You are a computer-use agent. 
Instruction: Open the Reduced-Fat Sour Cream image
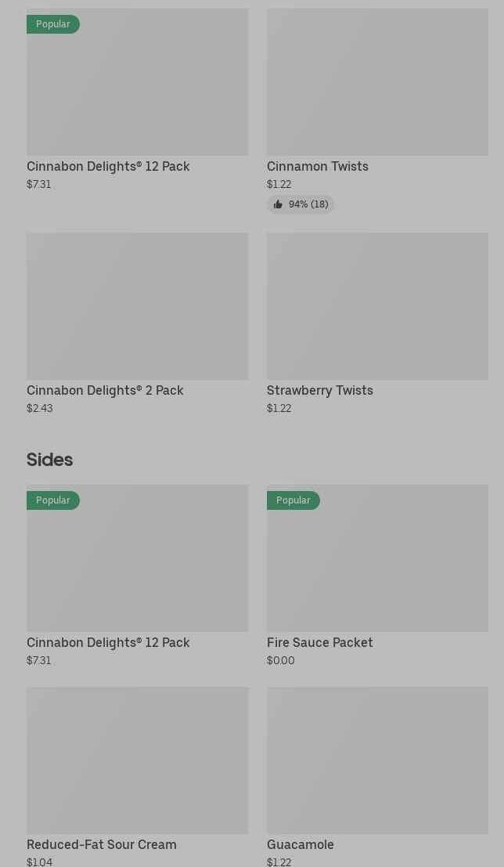(x=137, y=760)
